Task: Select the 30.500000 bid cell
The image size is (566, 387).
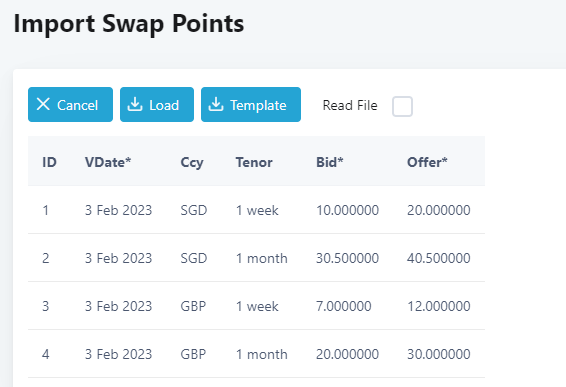Action: tap(347, 258)
